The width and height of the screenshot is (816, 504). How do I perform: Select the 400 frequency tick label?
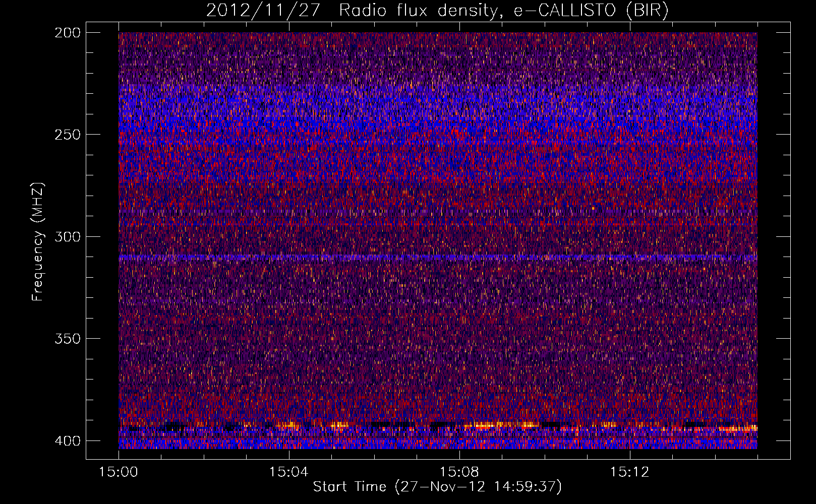[x=67, y=440]
